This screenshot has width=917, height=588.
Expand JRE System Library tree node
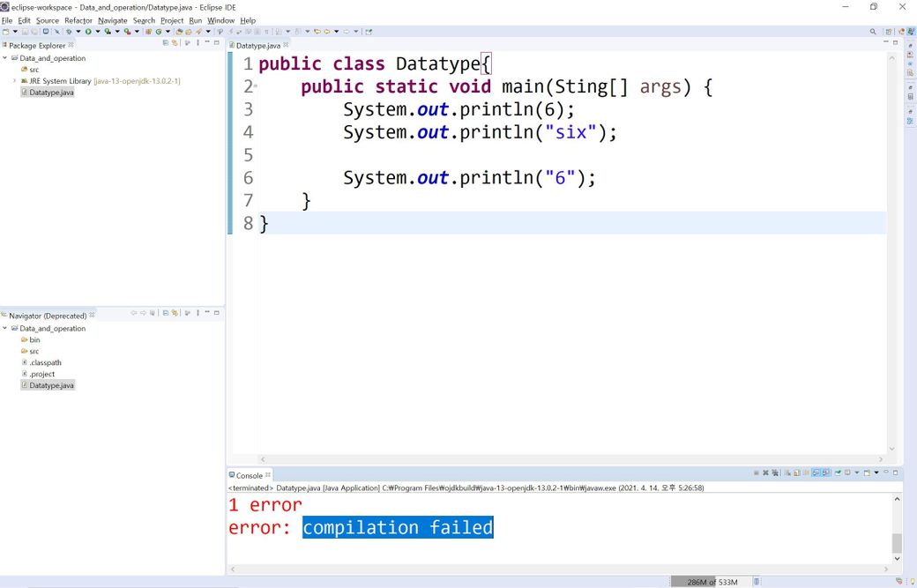coord(15,81)
